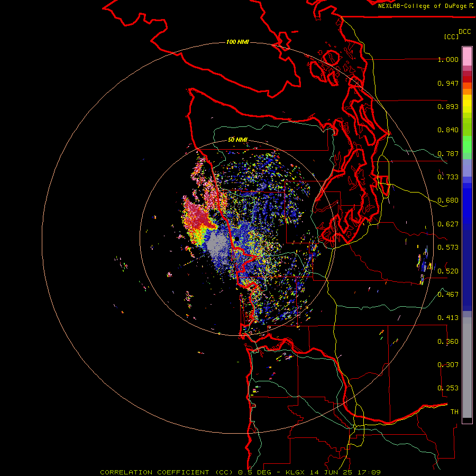Click the 0.947 scale value
Viewport: 476px width, 476px height.
click(448, 83)
